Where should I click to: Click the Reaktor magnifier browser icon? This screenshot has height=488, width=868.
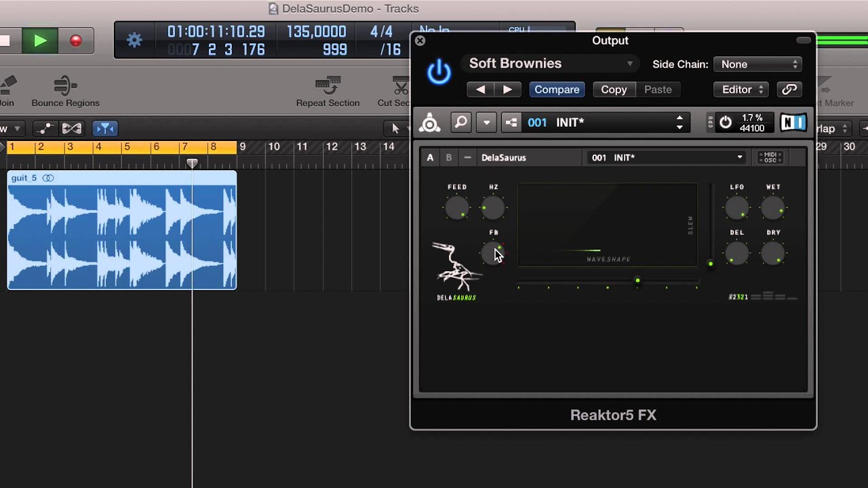[x=461, y=123]
